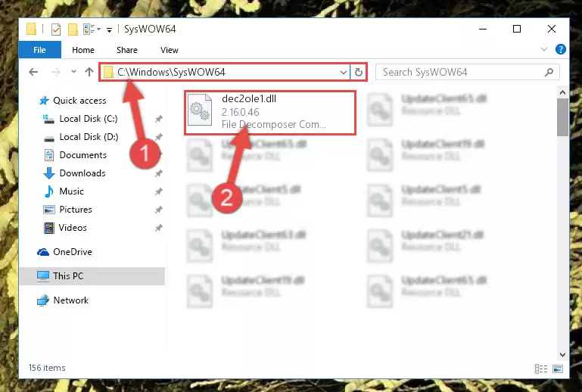Screen dimensions: 582x392
Task: Maximize the SysWOW64 window
Action: (x=517, y=29)
